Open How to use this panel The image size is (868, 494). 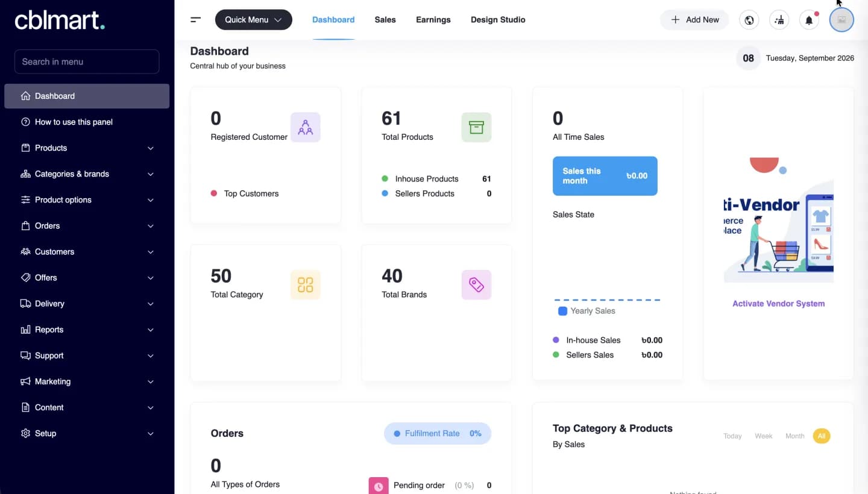[87, 122]
